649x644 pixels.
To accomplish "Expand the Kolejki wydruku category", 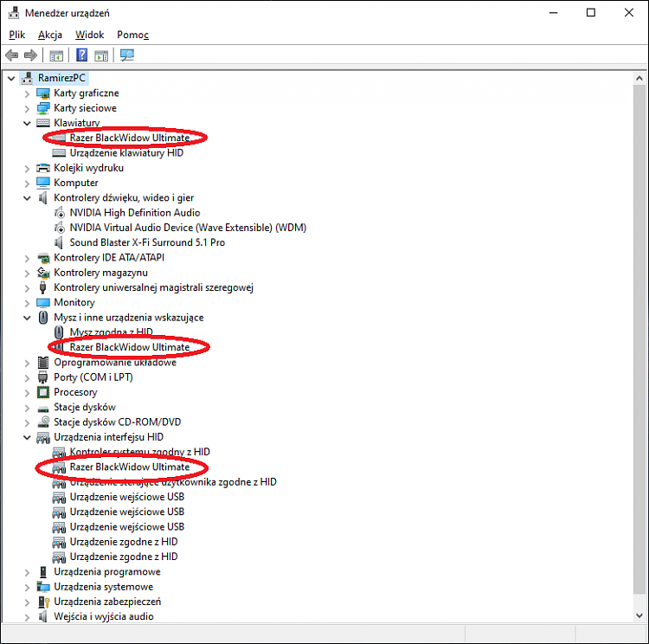I will [27, 168].
